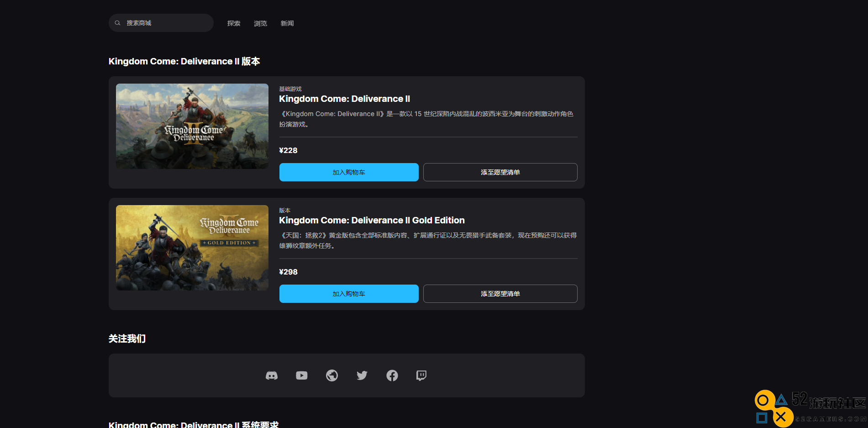Click the base game description paragraph

click(426, 119)
